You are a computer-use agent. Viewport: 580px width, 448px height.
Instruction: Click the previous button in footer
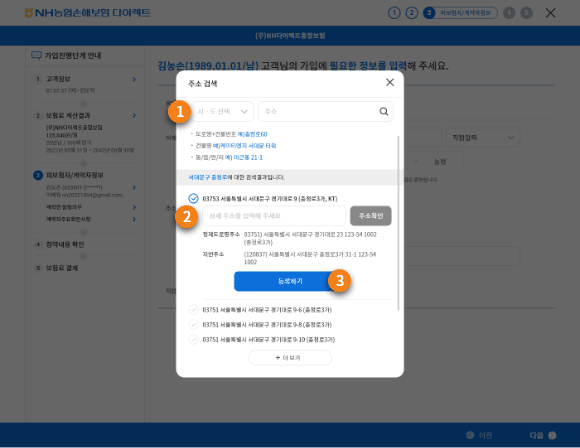coord(479,435)
